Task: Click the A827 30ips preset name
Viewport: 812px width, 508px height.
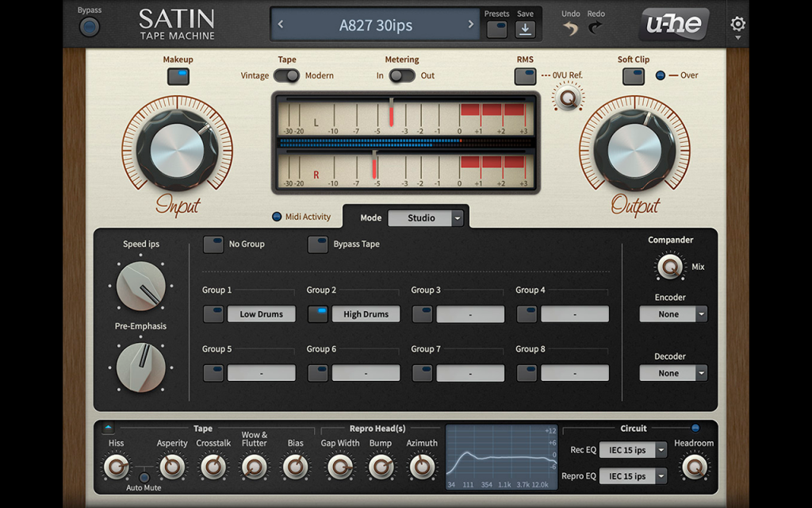Action: coord(375,25)
